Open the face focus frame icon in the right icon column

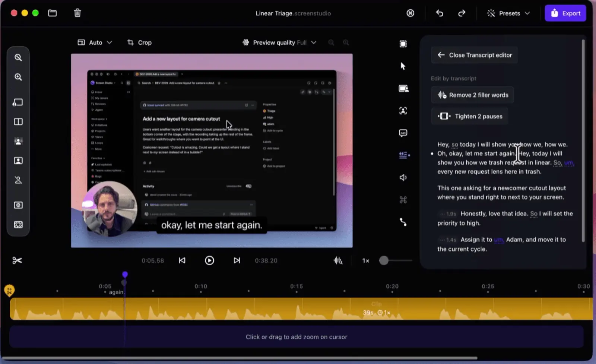coord(403,111)
